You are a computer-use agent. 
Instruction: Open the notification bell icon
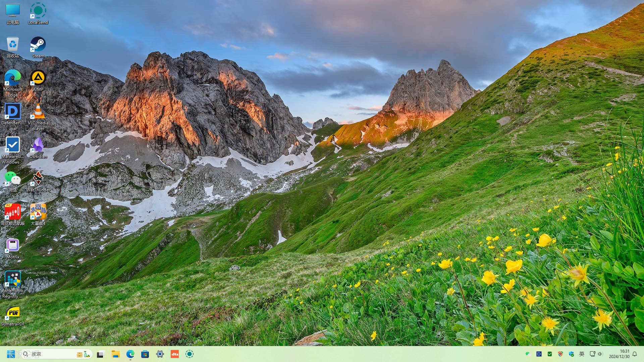(635, 354)
